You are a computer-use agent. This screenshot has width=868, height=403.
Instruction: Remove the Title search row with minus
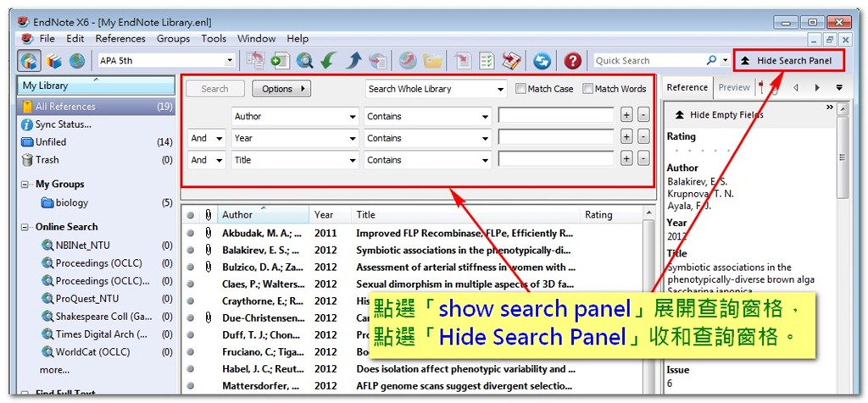pyautogui.click(x=643, y=160)
